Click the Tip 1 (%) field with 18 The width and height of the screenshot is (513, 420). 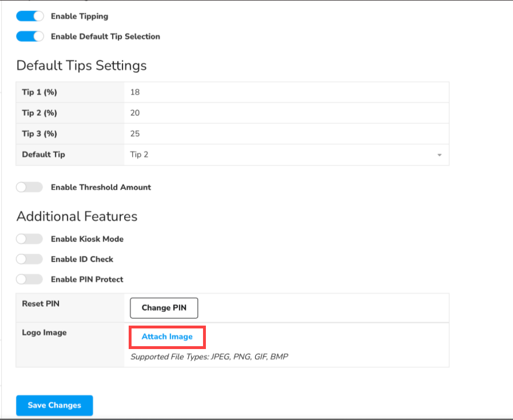[x=286, y=92]
